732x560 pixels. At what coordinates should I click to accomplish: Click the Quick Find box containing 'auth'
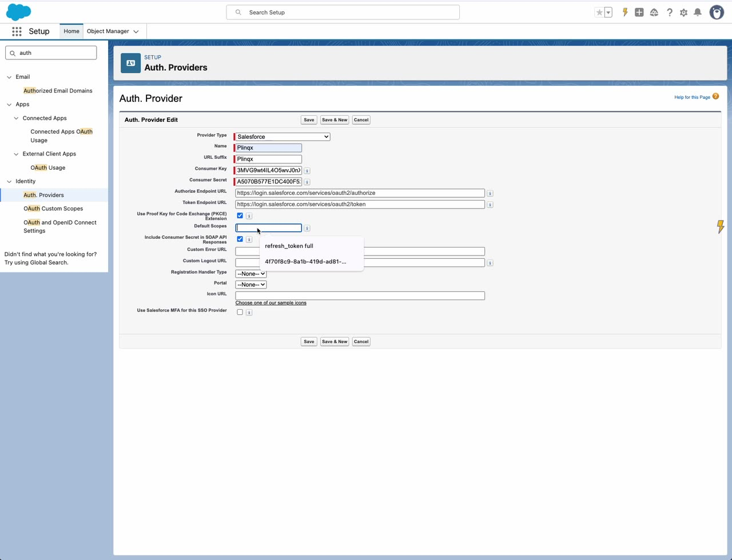click(51, 53)
